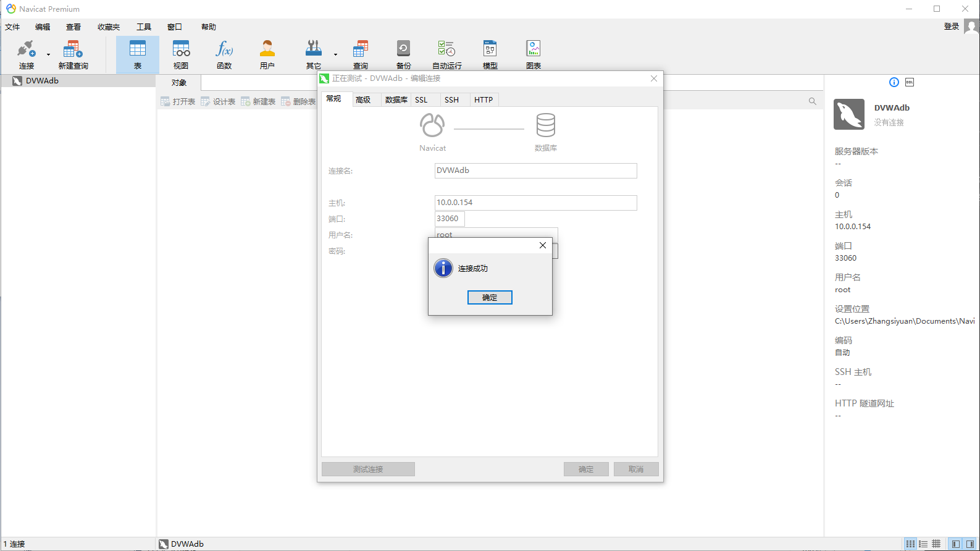Open the 帮助 menu

(209, 27)
